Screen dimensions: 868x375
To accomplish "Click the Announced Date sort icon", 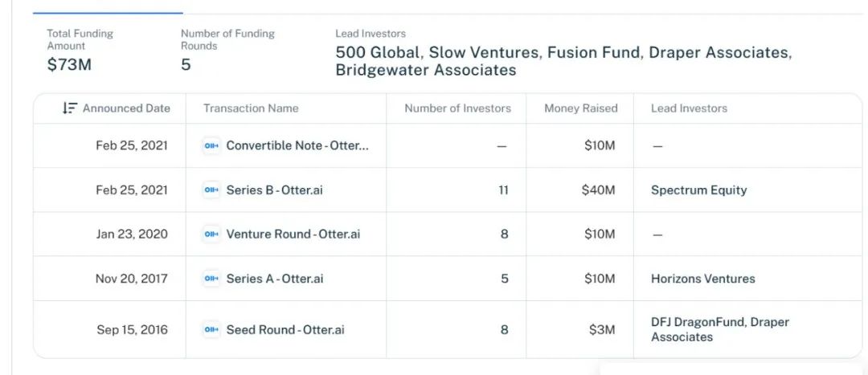I will pos(69,108).
